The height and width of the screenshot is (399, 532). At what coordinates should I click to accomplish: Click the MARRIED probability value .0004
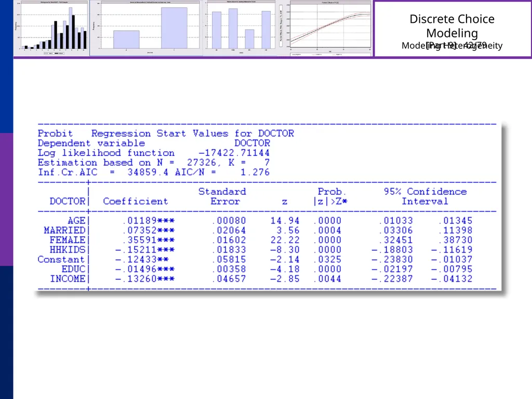(327, 230)
